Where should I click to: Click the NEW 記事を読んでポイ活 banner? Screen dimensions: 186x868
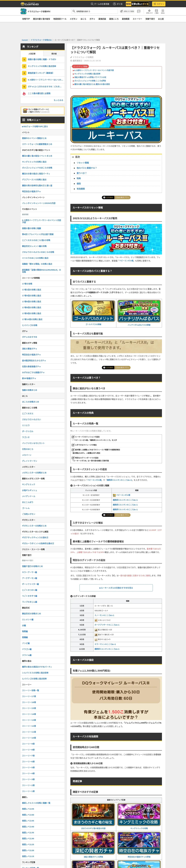(x=137, y=4)
